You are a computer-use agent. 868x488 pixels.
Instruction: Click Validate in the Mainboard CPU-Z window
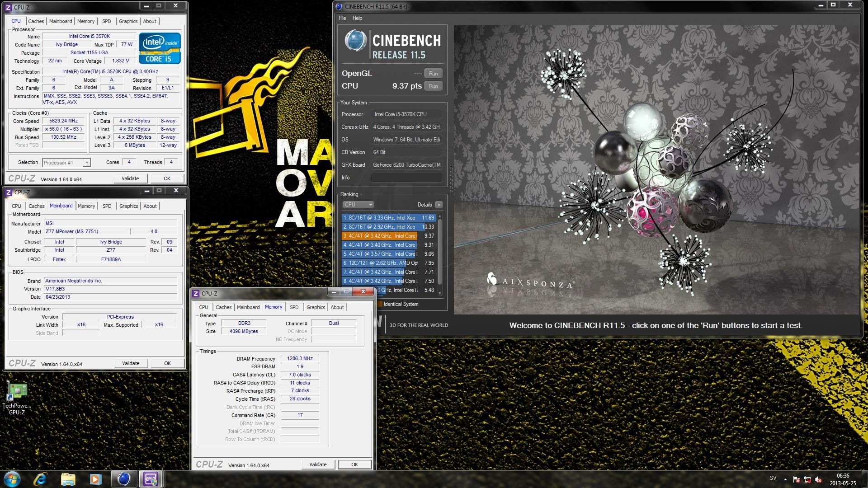(x=131, y=363)
